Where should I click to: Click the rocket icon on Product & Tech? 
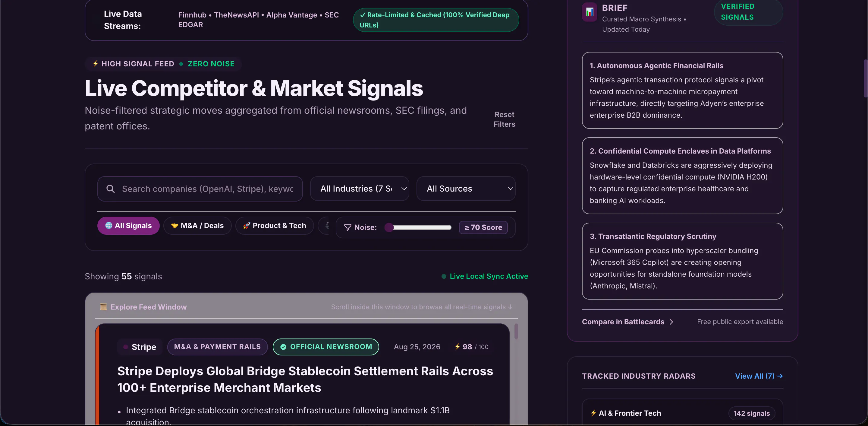pos(247,226)
